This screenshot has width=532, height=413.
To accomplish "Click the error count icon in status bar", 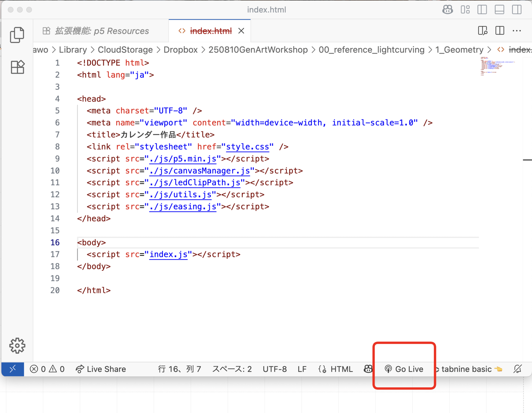I will [x=34, y=369].
